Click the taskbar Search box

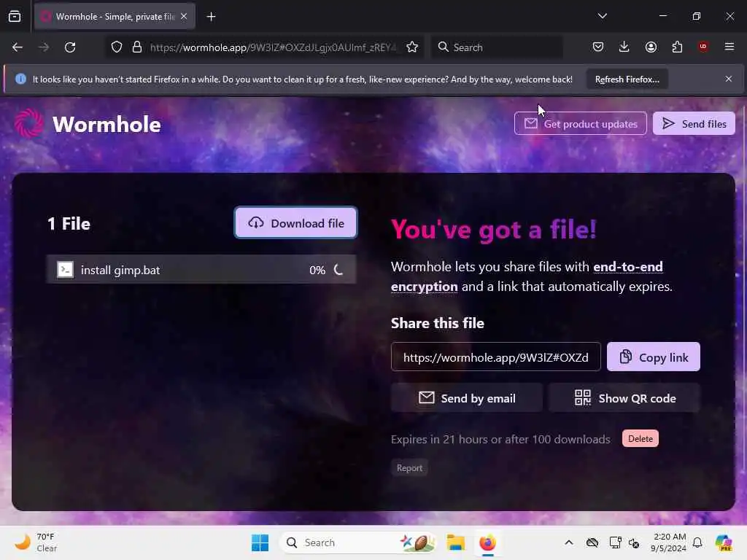pos(358,542)
